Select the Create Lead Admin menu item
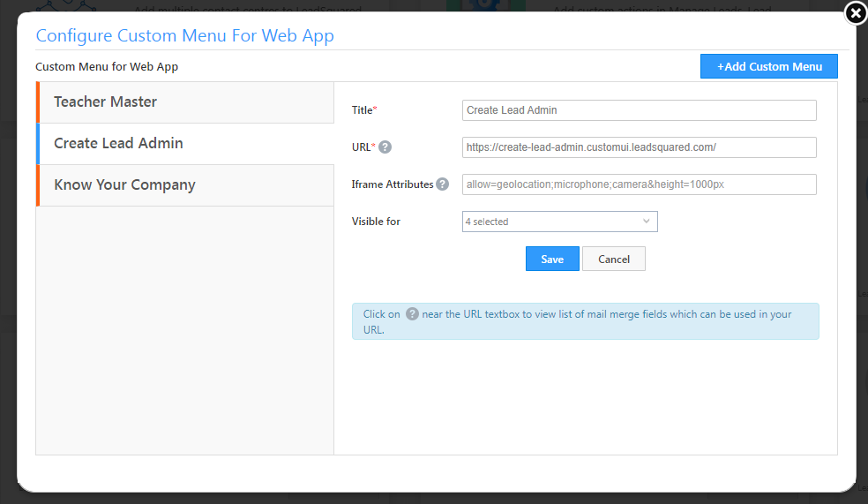 coord(185,144)
